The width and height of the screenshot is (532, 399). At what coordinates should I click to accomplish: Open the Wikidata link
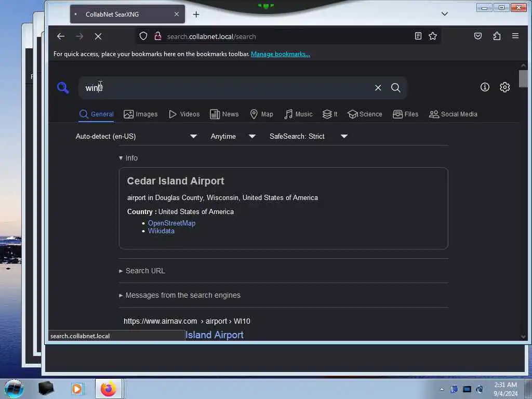161,231
